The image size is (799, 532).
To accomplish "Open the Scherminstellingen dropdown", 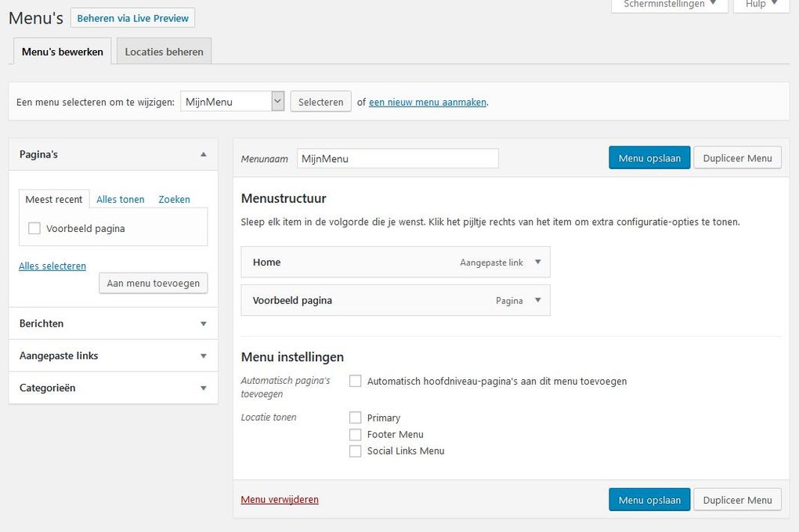I will (668, 5).
